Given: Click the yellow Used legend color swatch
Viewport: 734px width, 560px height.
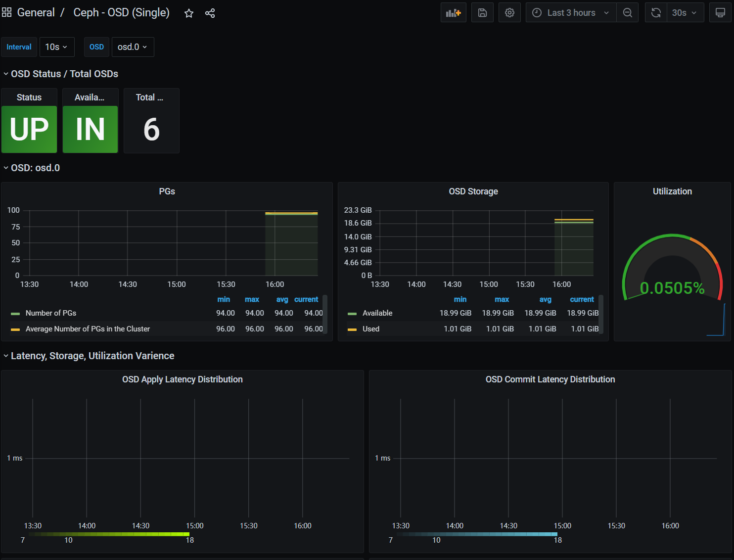Looking at the screenshot, I should [352, 329].
